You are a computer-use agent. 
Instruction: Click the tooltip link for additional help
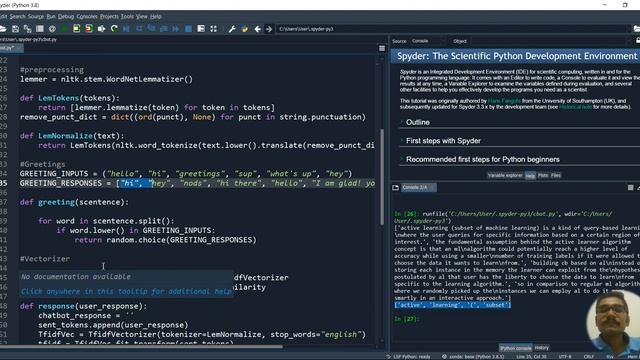click(x=126, y=291)
